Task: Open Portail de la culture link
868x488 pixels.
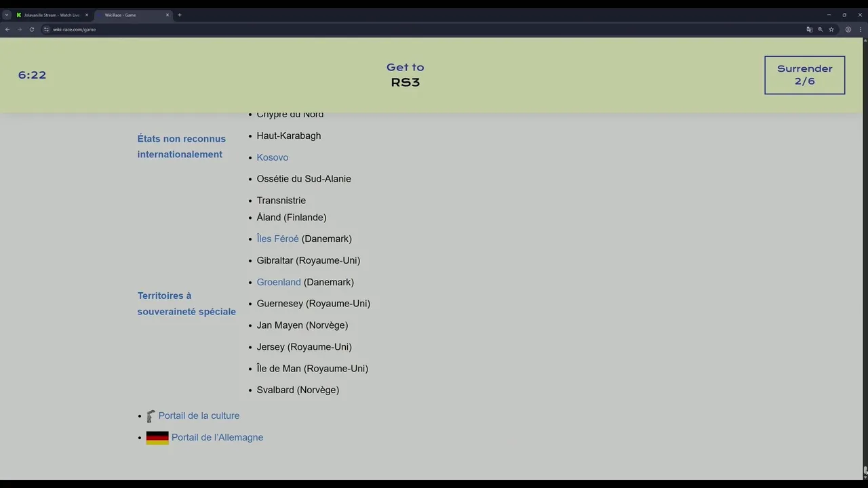Action: click(x=199, y=416)
